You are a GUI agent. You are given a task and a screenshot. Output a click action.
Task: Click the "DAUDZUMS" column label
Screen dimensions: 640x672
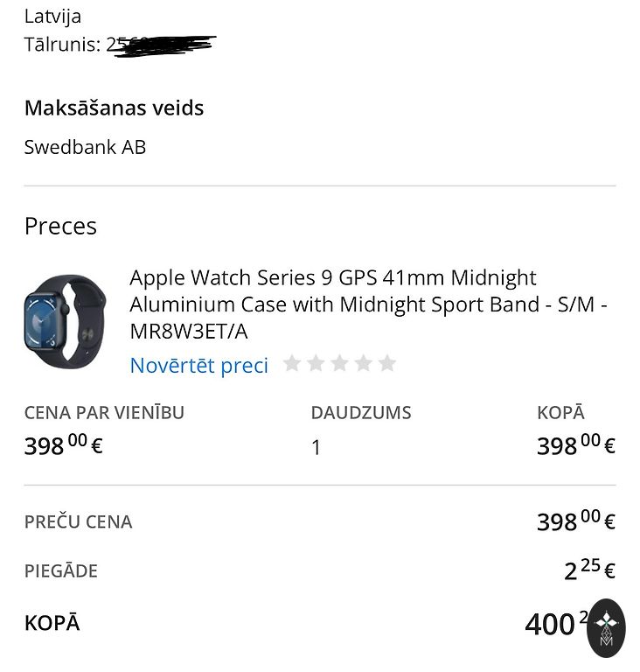pos(360,413)
